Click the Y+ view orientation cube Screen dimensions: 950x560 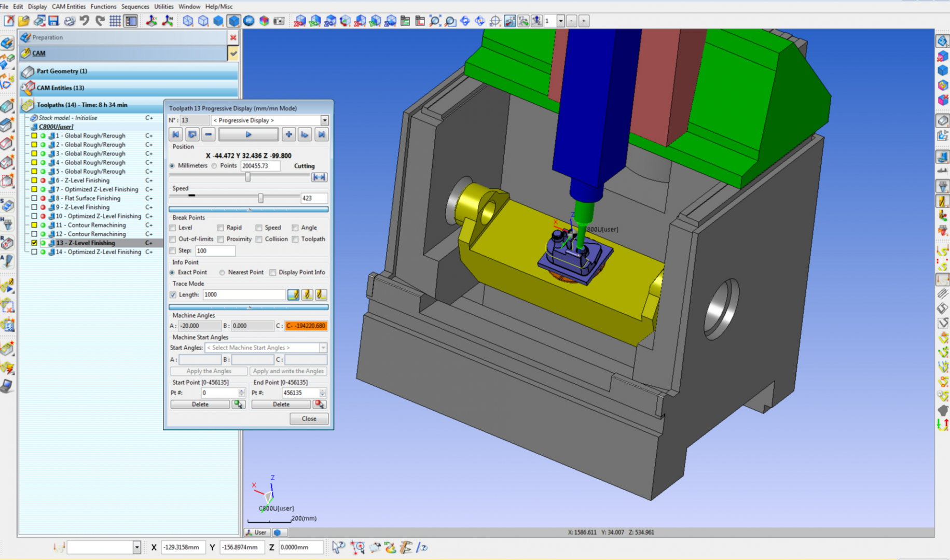point(314,21)
